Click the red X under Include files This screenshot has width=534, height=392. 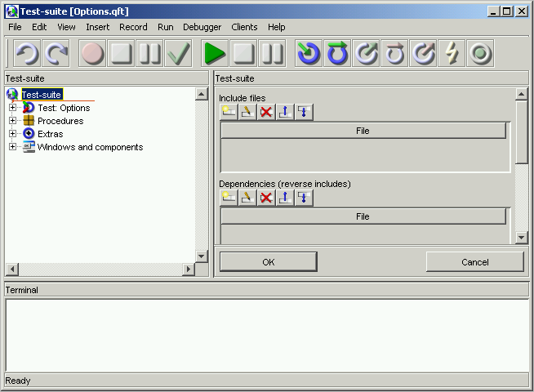click(x=266, y=112)
